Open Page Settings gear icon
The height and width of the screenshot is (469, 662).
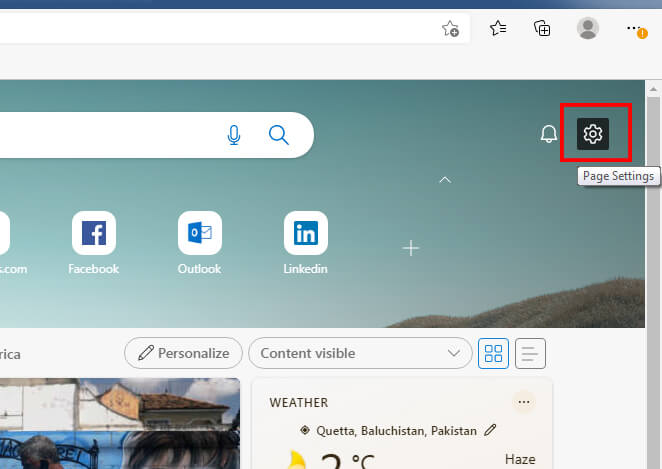593,134
